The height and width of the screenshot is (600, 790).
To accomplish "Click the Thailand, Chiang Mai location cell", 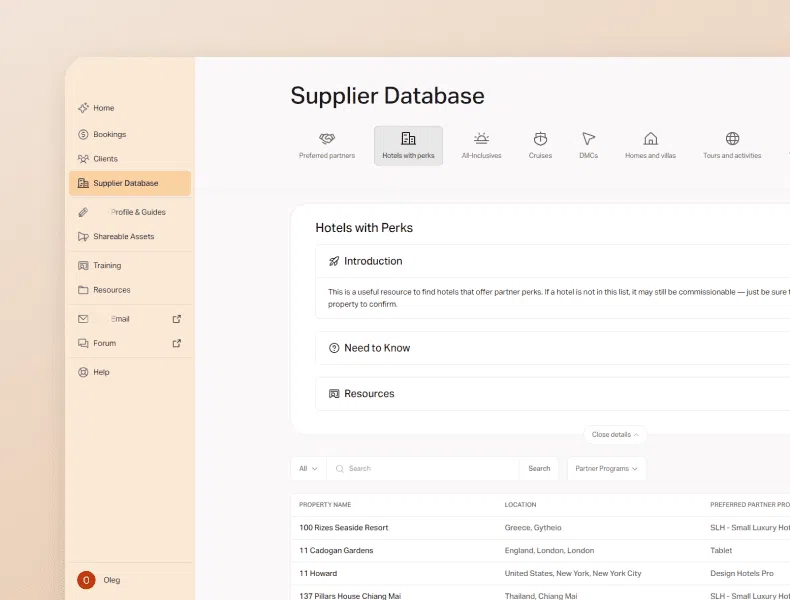I will click(x=541, y=596).
